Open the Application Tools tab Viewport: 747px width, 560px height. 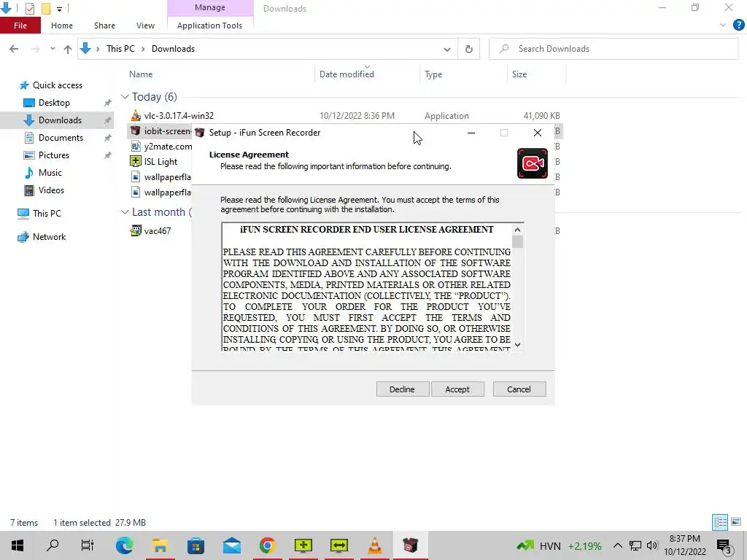click(x=209, y=26)
